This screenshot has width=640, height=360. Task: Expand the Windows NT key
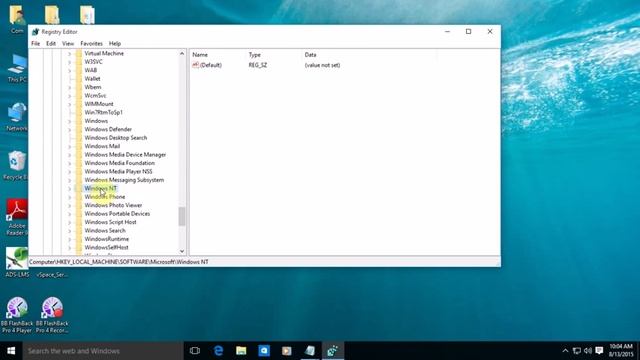click(x=69, y=189)
